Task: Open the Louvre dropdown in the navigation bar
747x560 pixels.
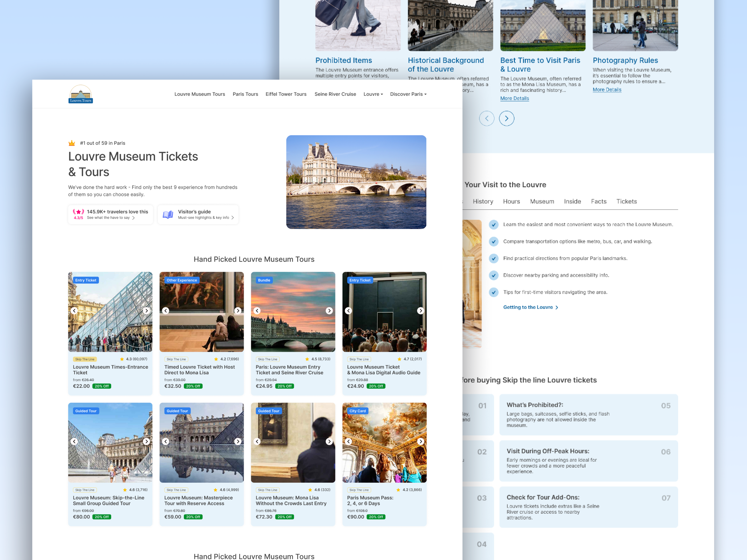Action: tap(373, 94)
